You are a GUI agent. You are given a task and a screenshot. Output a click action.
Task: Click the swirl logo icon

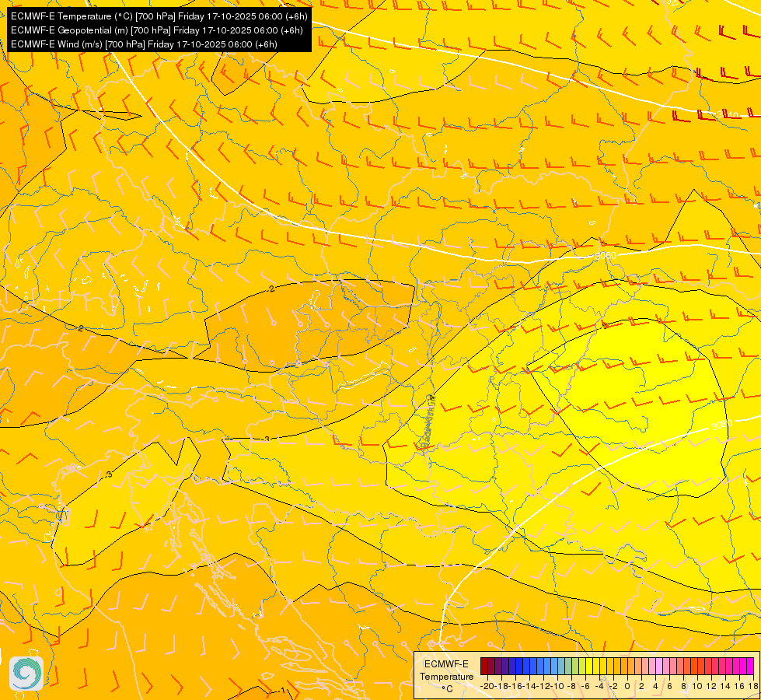pos(26,674)
